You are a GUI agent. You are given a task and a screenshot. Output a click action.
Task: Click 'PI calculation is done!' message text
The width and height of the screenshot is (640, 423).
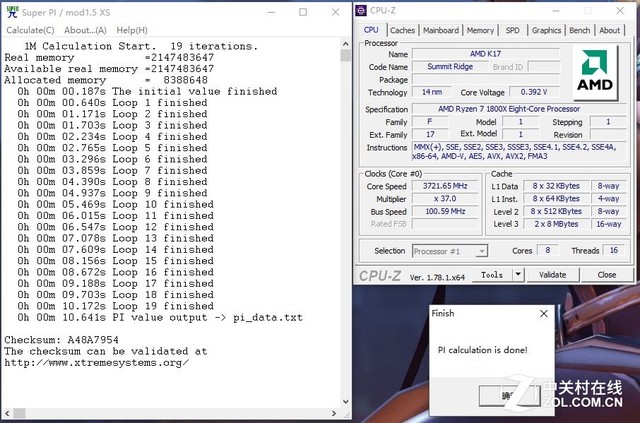coord(482,350)
